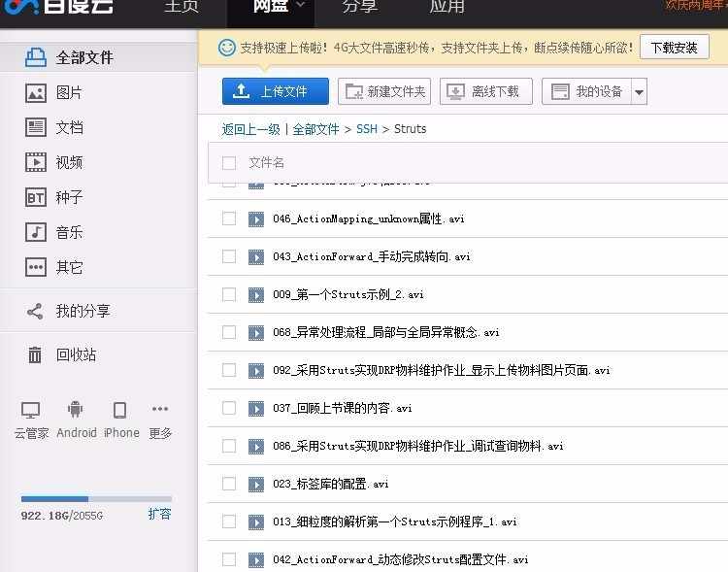
Task: Click the Android client icon
Action: coord(75,409)
